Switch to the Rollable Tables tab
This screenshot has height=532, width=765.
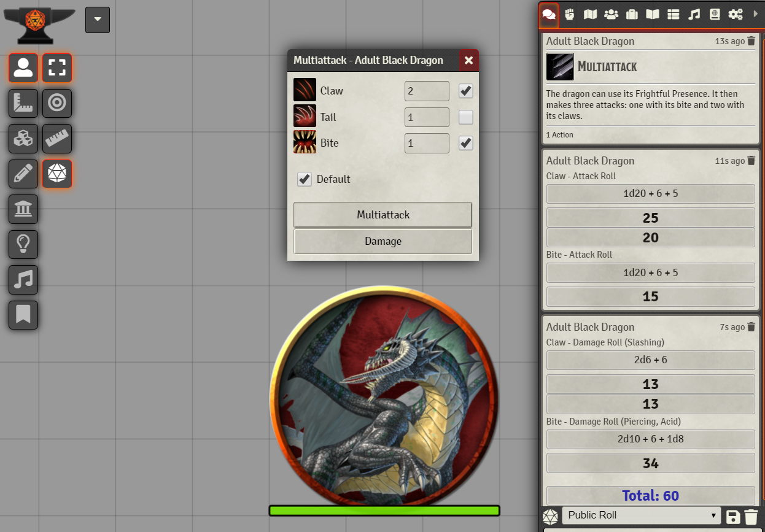tap(673, 14)
